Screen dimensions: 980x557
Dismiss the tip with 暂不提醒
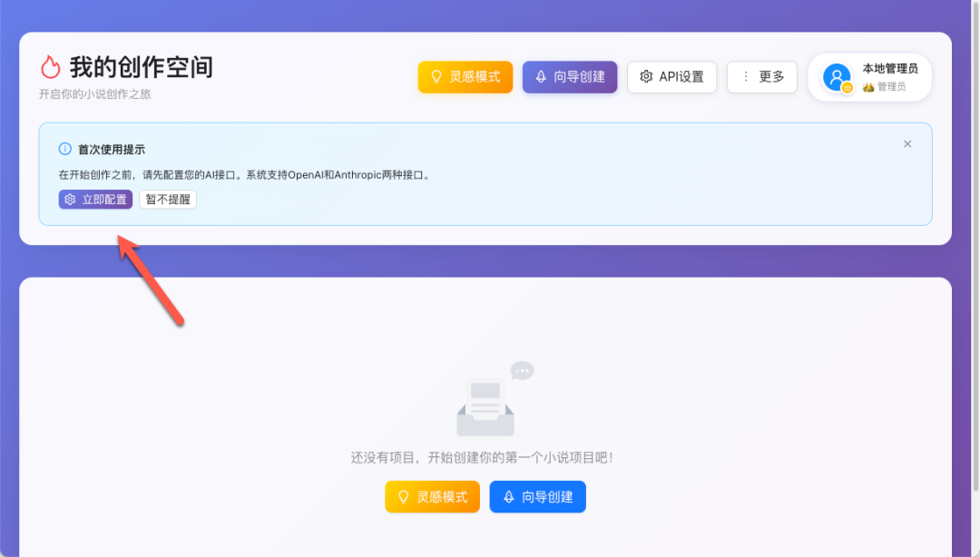pyautogui.click(x=166, y=199)
